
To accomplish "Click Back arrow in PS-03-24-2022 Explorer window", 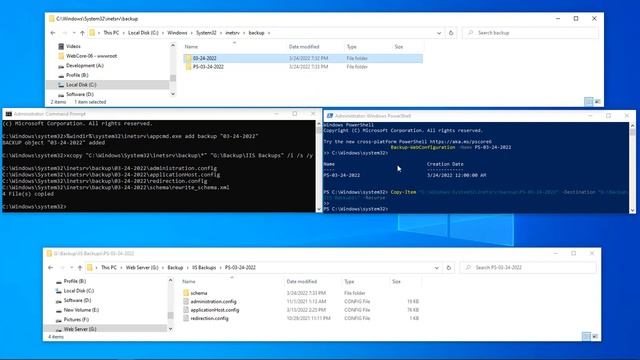I will pos(51,268).
